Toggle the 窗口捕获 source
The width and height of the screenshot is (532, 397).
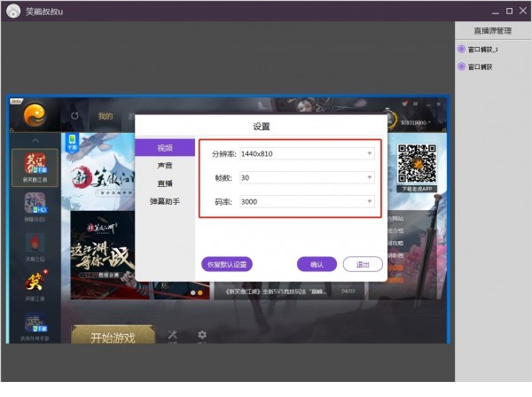point(461,66)
